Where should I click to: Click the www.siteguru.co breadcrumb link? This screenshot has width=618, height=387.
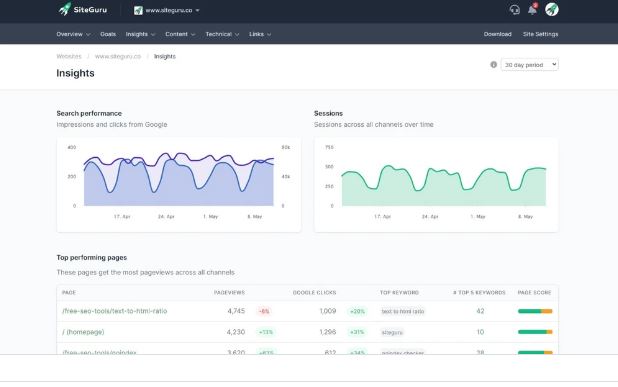(x=118, y=56)
